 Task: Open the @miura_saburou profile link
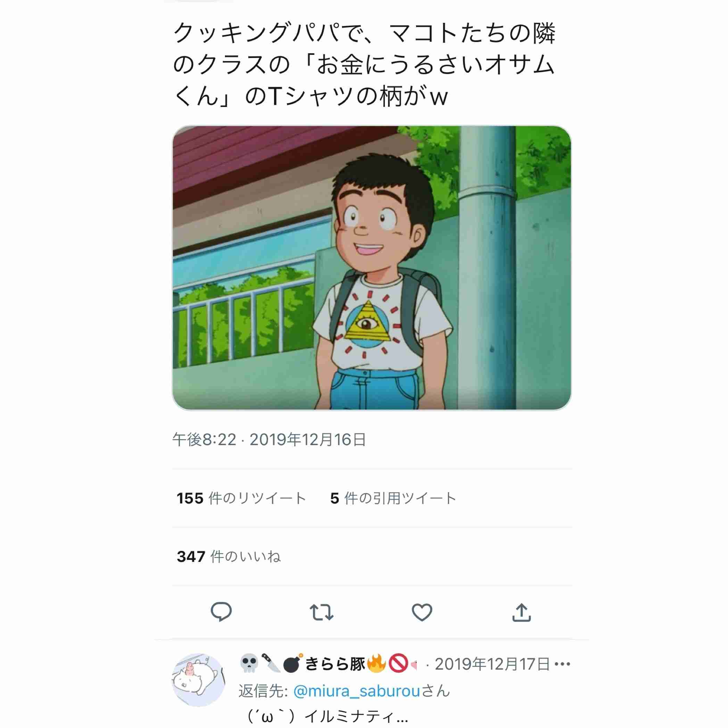coord(356,691)
